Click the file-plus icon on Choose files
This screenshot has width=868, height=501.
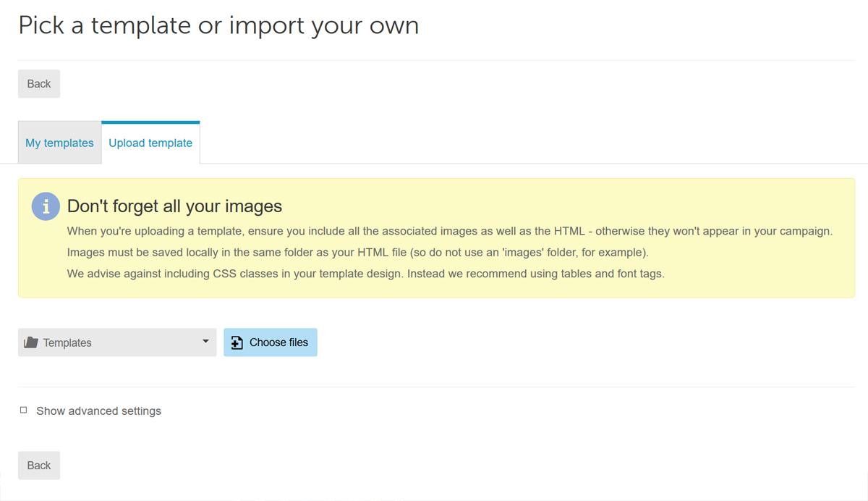tap(237, 343)
